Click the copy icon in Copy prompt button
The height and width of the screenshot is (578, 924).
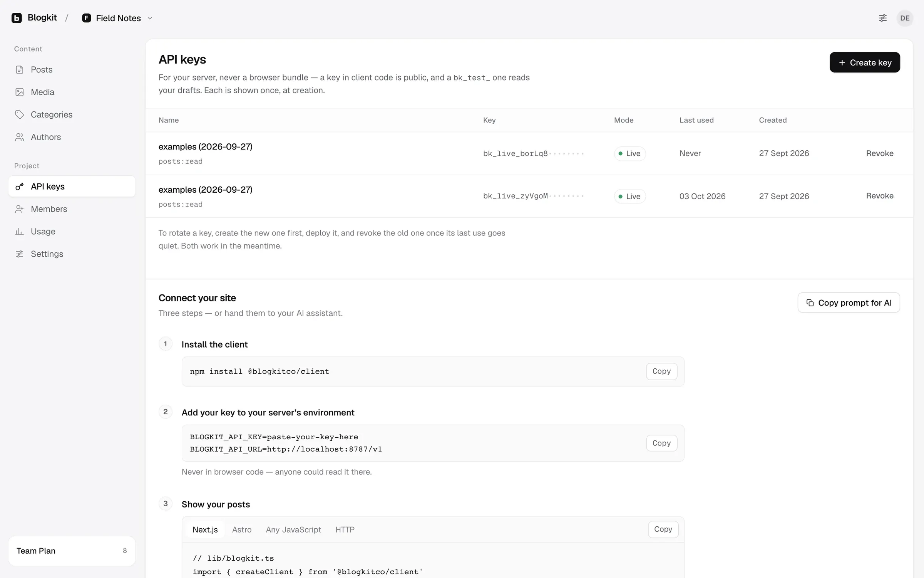point(810,303)
